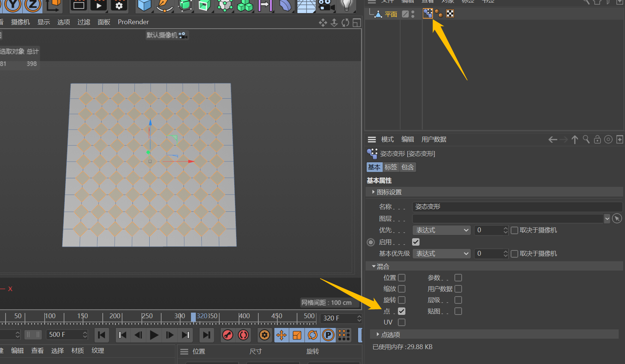Viewport: 625px width, 364px height.
Task: Uncheck the 点 mix checkbox
Action: 402,311
